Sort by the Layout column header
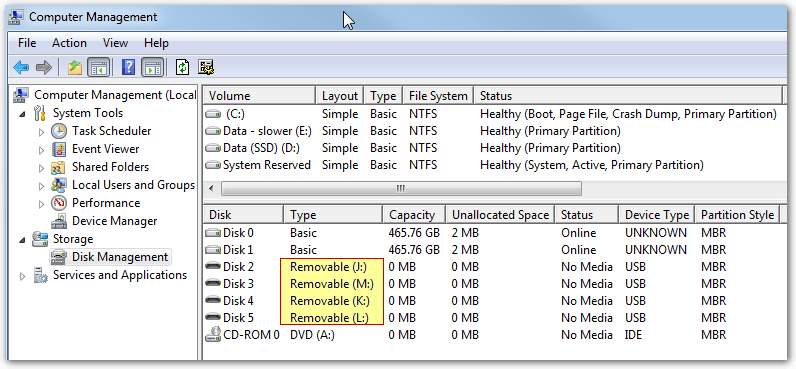Viewport: 796px width, 369px height. point(340,96)
